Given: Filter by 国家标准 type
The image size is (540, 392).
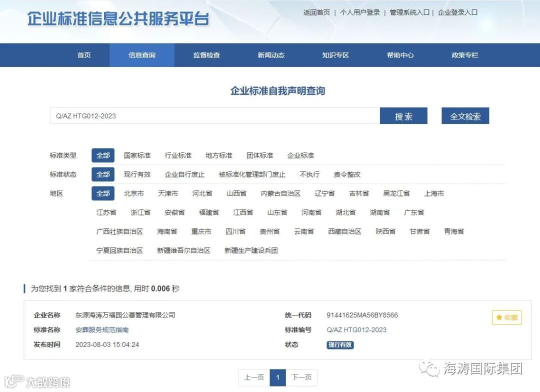Looking at the screenshot, I should tap(137, 155).
